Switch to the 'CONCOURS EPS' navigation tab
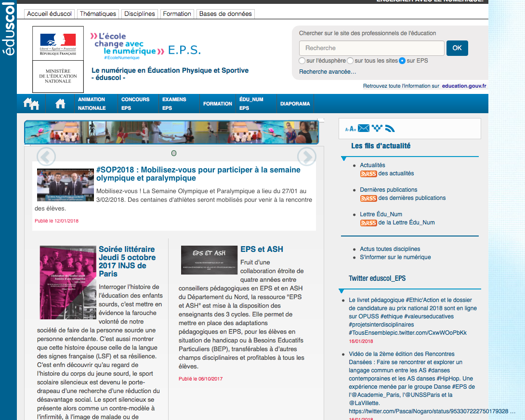 [x=136, y=103]
